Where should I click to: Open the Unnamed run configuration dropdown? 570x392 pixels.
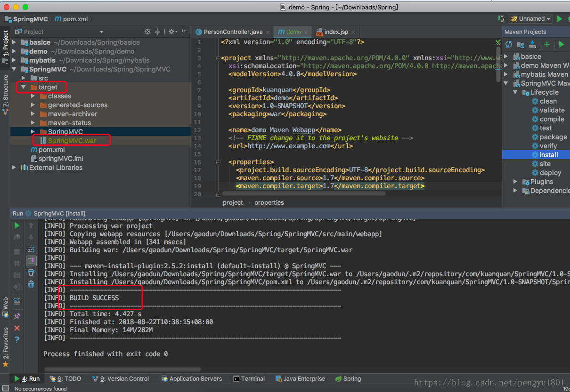[x=530, y=19]
